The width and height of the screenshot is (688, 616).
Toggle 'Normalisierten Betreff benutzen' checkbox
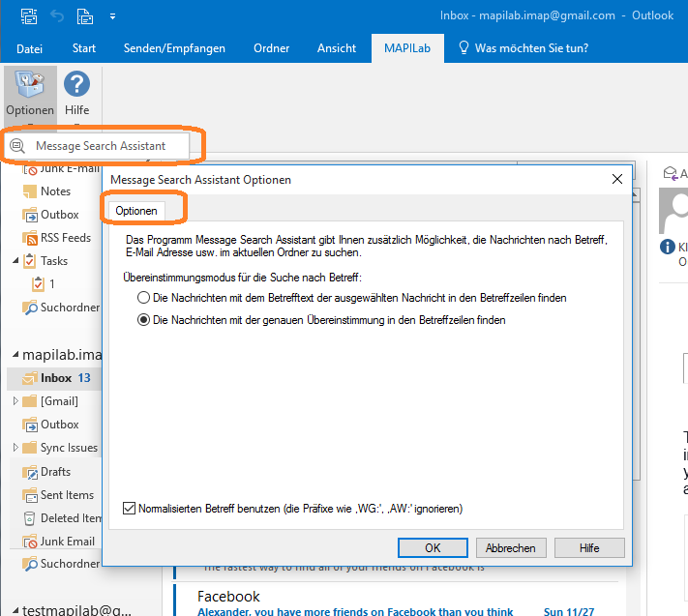coord(129,509)
